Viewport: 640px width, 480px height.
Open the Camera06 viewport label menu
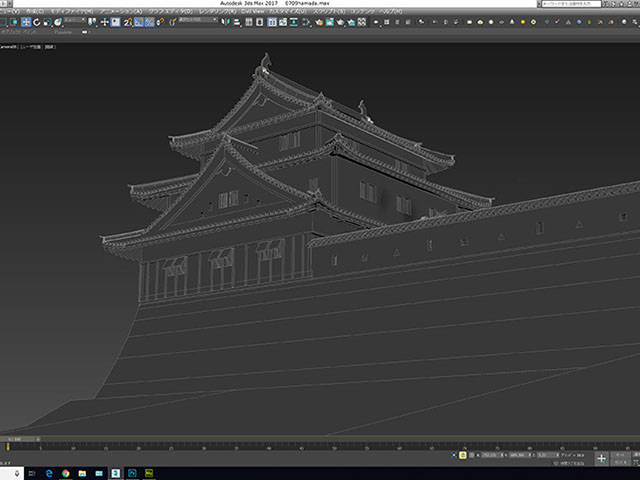click(10, 45)
